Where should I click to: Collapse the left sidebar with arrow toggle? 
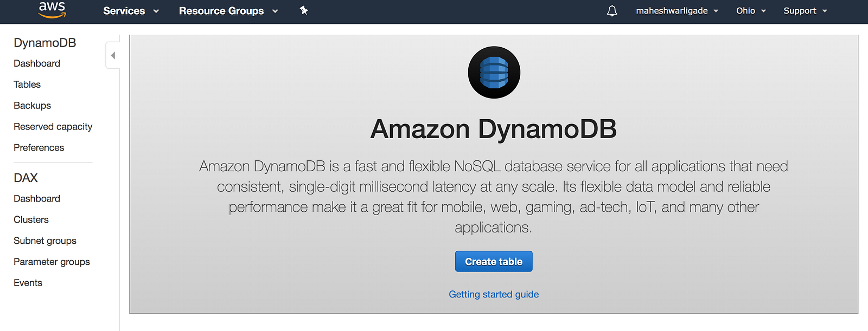coord(113,55)
